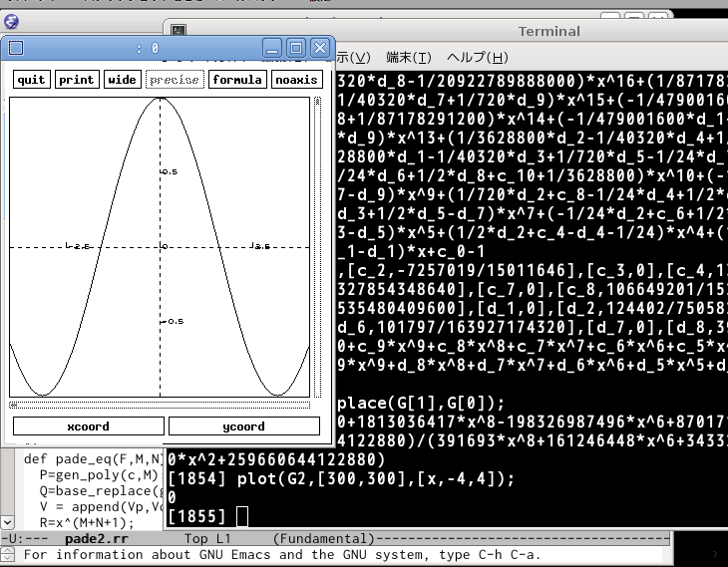Maximize the plot window

296,48
